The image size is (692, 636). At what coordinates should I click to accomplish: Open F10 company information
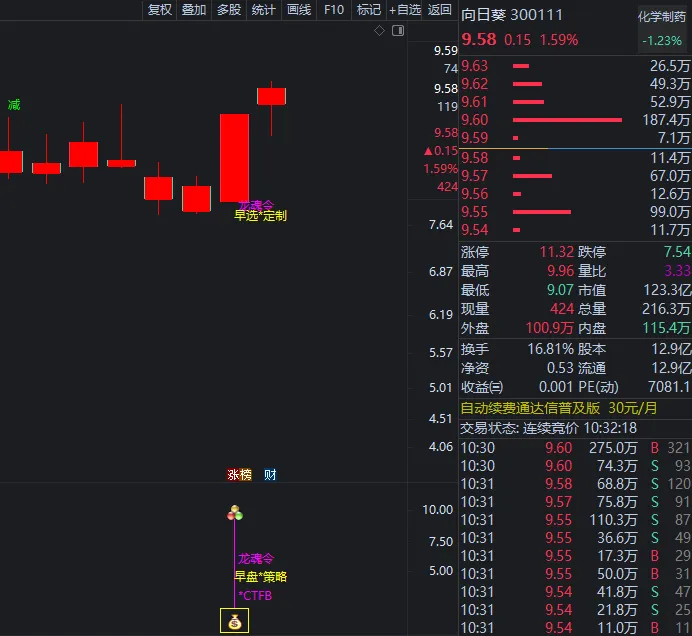(334, 10)
